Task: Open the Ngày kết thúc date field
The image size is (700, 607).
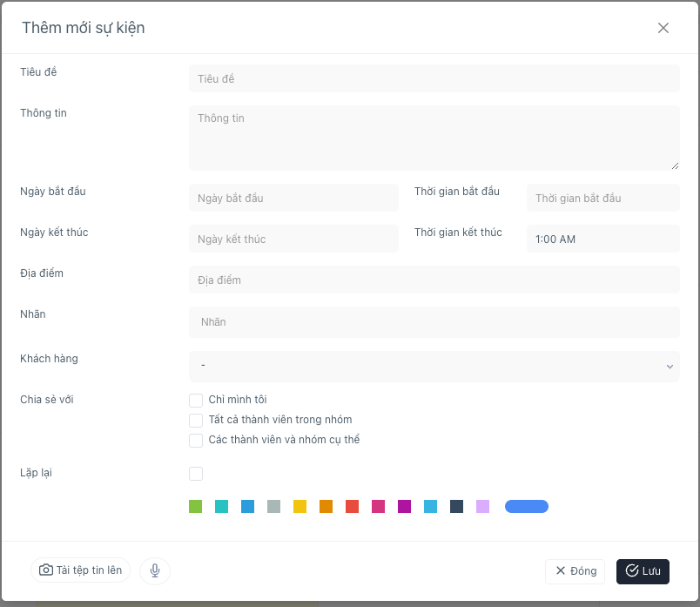Action: pos(293,239)
